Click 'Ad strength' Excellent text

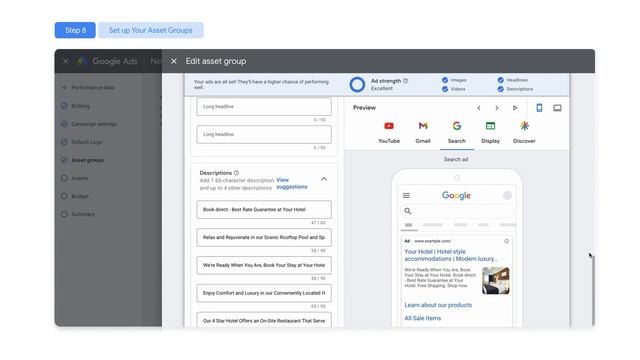tap(382, 88)
